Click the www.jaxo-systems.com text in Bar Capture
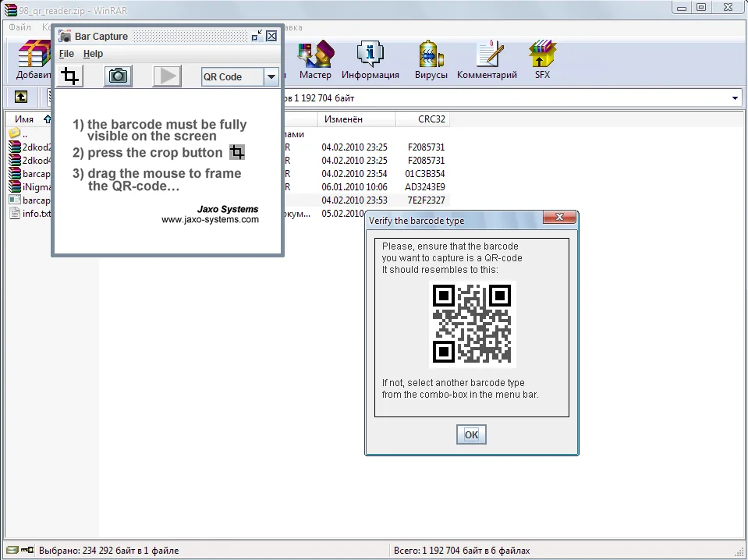The height and width of the screenshot is (560, 748). click(x=210, y=219)
